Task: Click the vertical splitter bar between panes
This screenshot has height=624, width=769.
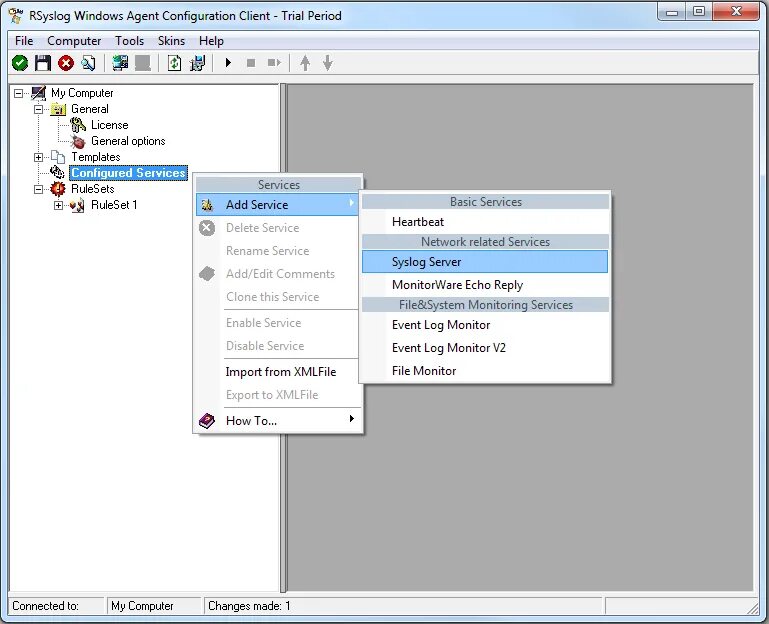Action: coord(282,338)
